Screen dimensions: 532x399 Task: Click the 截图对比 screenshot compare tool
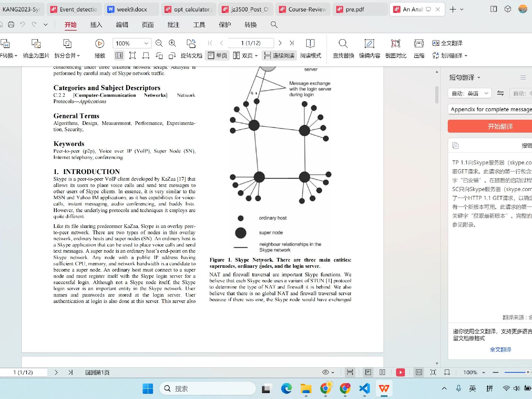pos(396,49)
